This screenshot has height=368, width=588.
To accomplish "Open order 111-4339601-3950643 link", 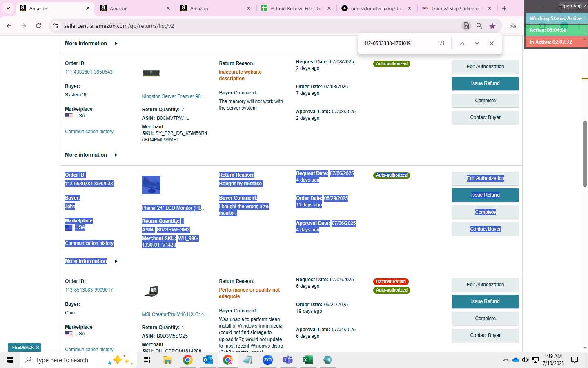I will click(89, 72).
